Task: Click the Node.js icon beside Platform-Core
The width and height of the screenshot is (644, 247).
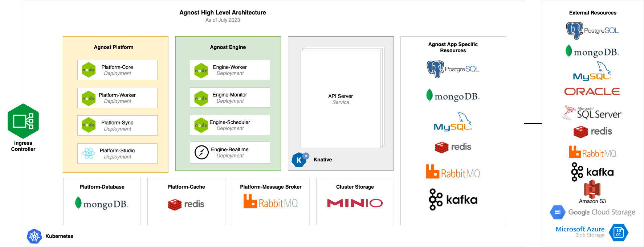Action: (89, 70)
